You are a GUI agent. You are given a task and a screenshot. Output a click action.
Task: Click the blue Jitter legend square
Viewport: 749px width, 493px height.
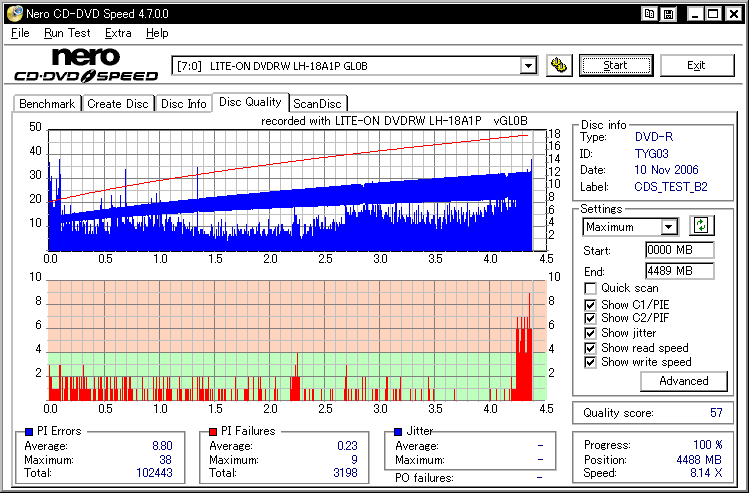398,432
